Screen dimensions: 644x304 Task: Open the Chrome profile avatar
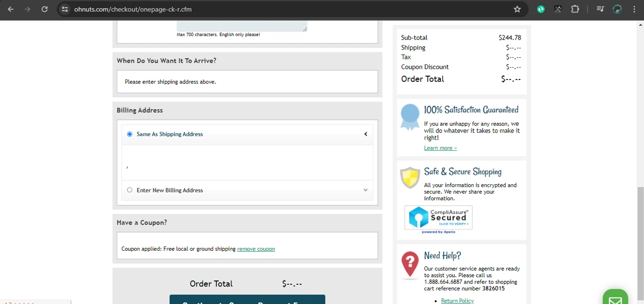tap(617, 9)
